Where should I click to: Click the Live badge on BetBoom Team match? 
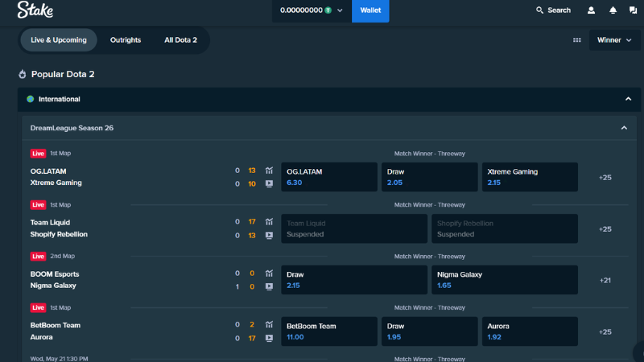click(38, 307)
